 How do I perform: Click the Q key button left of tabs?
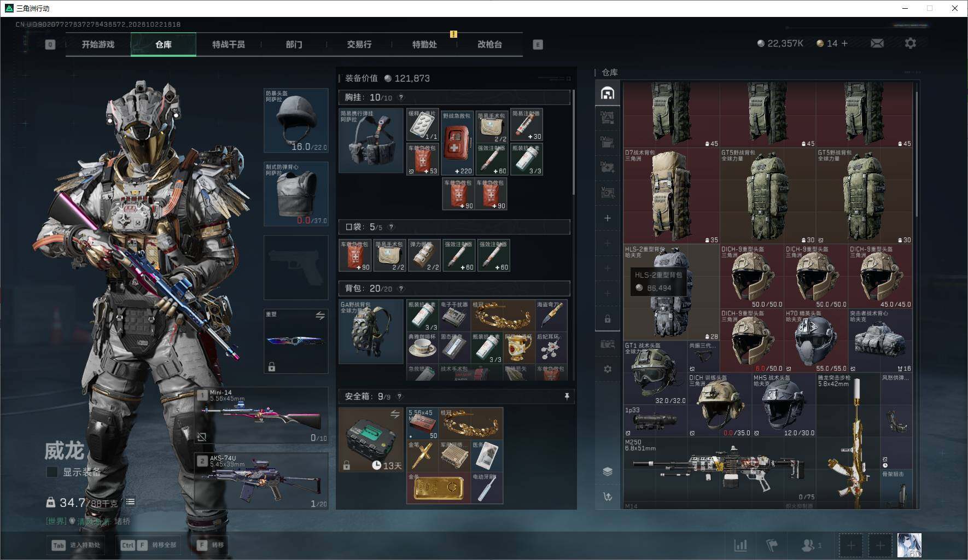pos(50,44)
